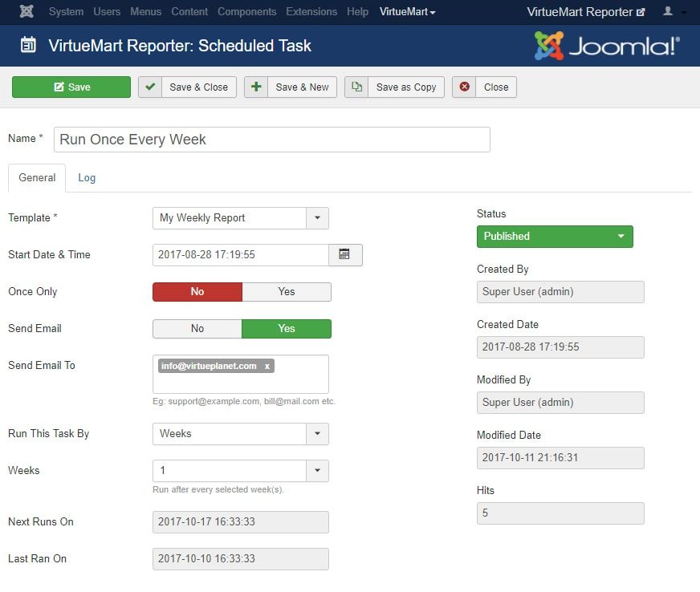The width and height of the screenshot is (700, 592).
Task: Expand the VirtueMart top menu dropdown
Action: click(407, 11)
